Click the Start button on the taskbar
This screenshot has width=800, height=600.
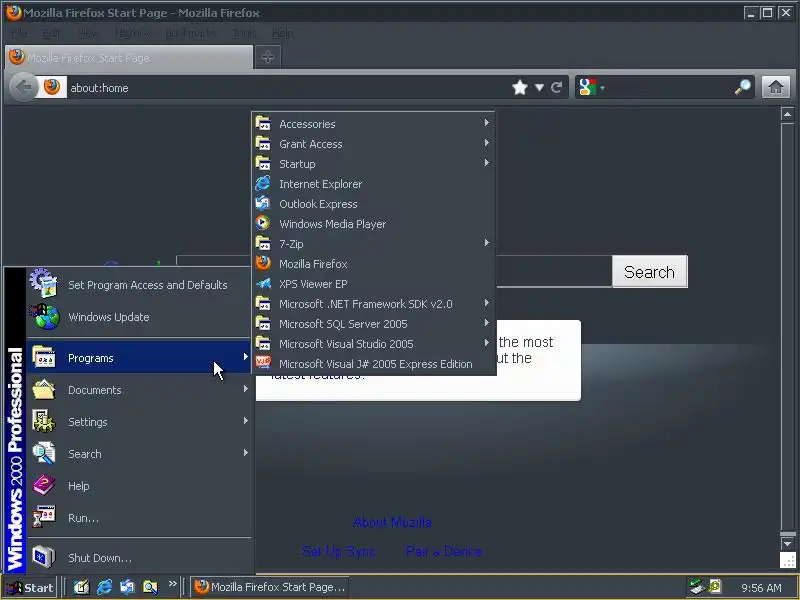(30, 588)
